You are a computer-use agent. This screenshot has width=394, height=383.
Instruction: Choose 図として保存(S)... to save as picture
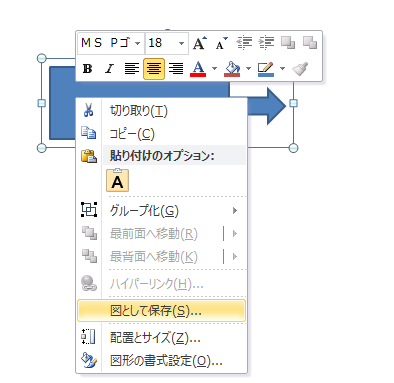[x=162, y=311]
